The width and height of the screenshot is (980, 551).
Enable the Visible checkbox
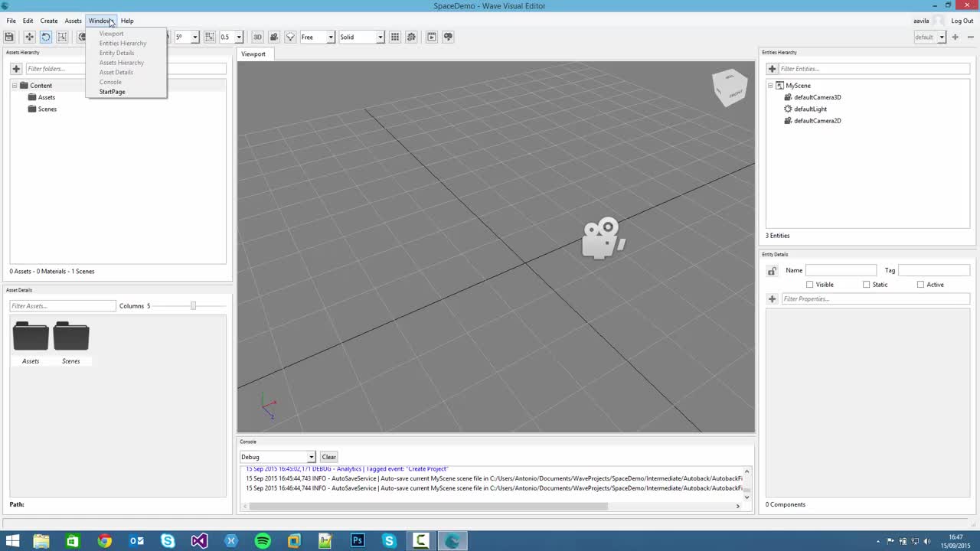tap(809, 285)
